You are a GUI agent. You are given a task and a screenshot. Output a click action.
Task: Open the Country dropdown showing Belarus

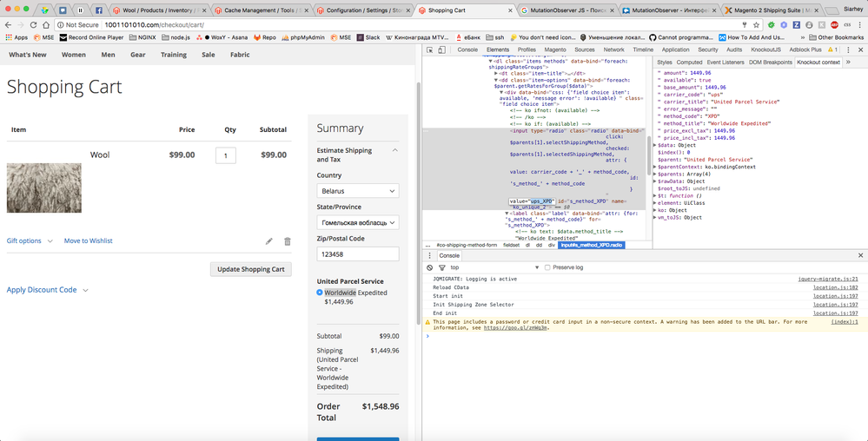[x=357, y=191]
